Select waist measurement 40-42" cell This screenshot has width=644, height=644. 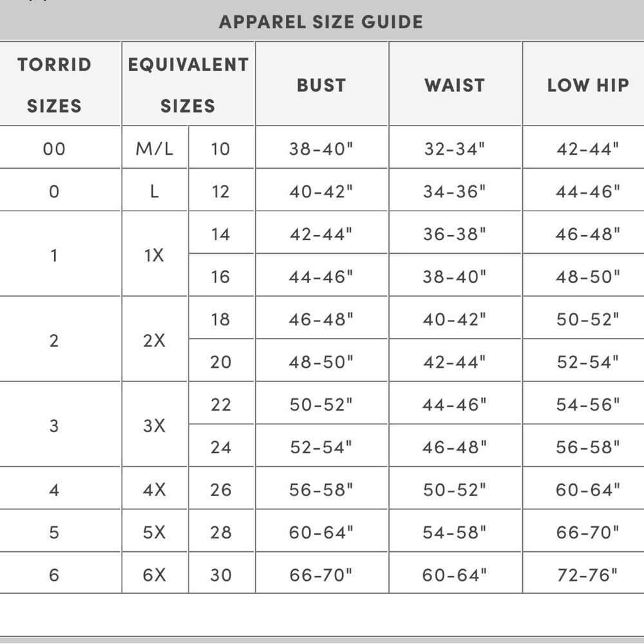pos(455,318)
